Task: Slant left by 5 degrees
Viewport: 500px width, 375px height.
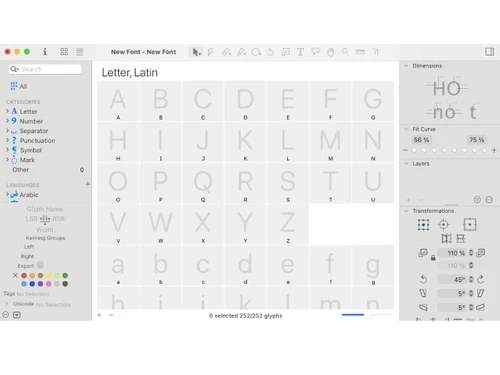Action: click(423, 293)
